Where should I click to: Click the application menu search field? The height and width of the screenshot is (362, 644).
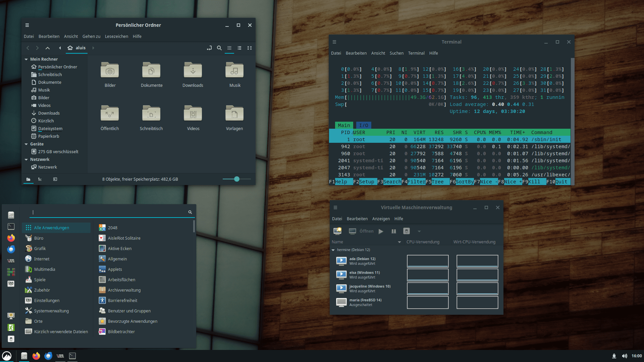(x=109, y=212)
